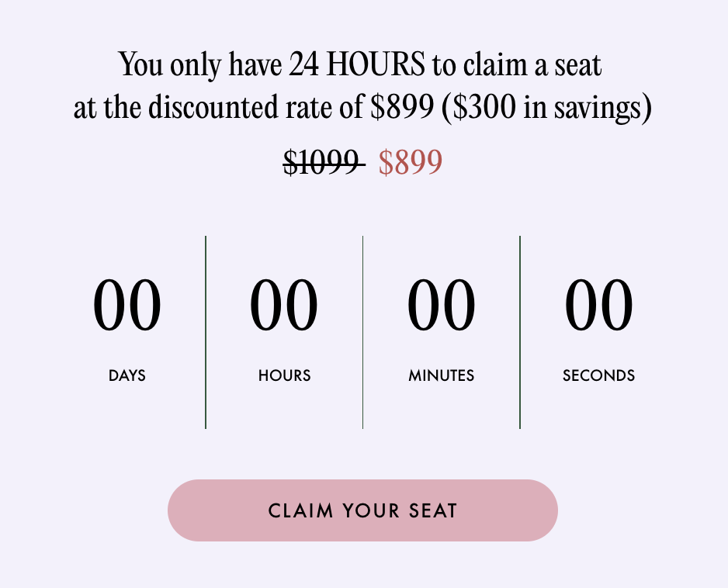Select the HOURS label

point(284,375)
